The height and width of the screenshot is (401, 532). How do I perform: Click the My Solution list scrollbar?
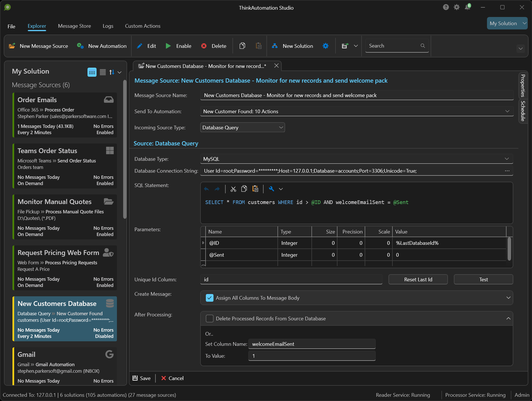click(125, 149)
